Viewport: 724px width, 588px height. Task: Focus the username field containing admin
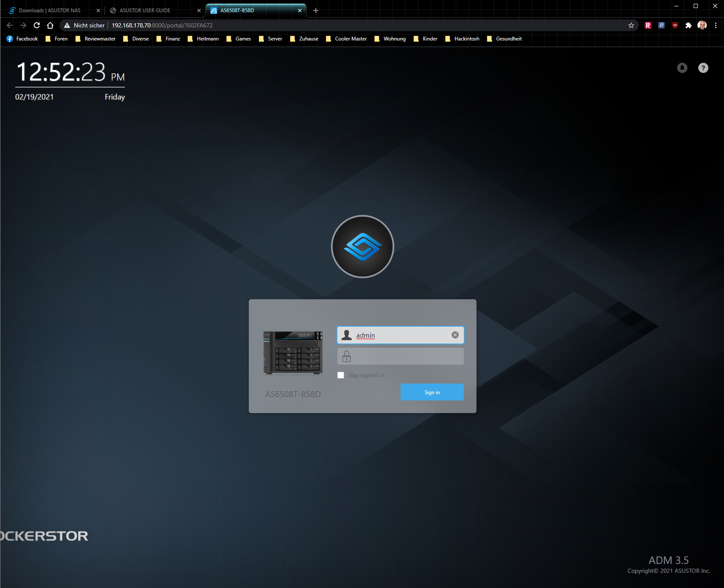(x=401, y=335)
